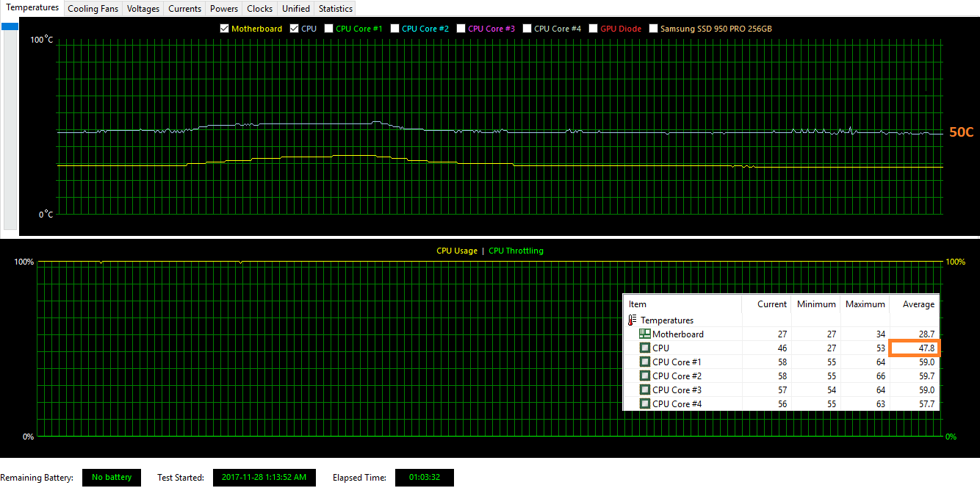Screen dimensions: 980x488
Task: Open the Clocks tab
Action: [x=259, y=9]
